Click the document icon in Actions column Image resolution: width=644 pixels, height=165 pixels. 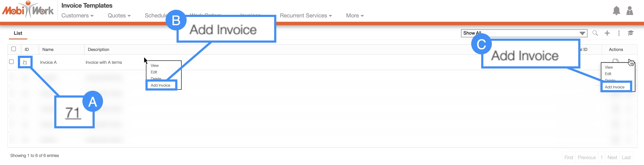click(x=615, y=60)
